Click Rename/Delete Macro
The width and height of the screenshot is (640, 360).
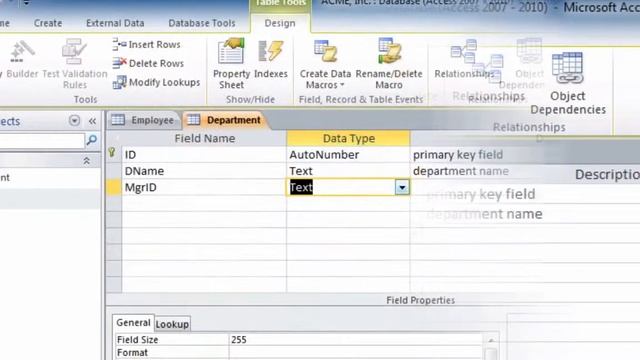pos(389,64)
